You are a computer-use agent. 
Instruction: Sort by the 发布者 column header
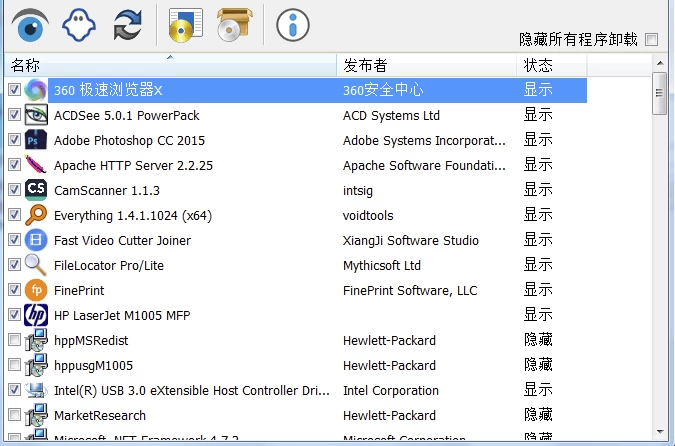[x=426, y=65]
